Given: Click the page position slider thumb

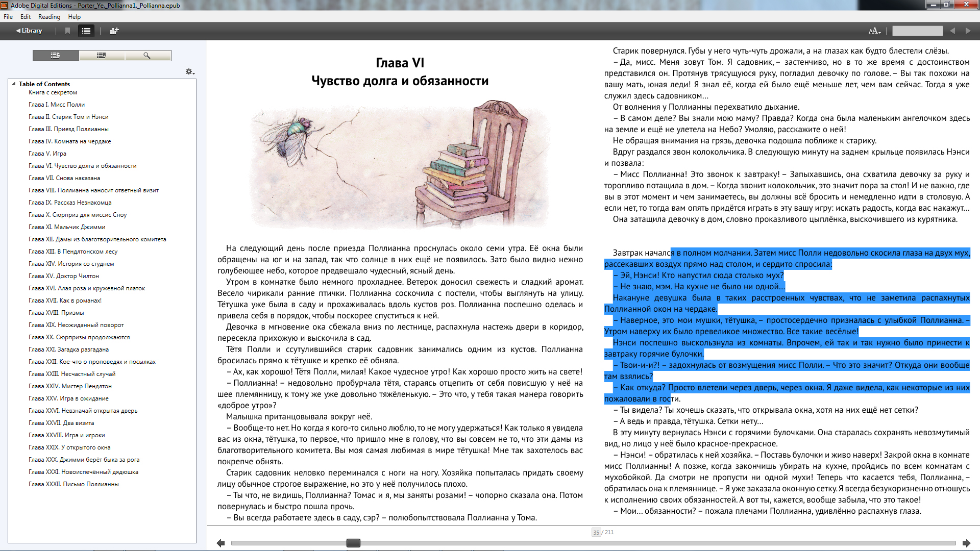Looking at the screenshot, I should (353, 543).
